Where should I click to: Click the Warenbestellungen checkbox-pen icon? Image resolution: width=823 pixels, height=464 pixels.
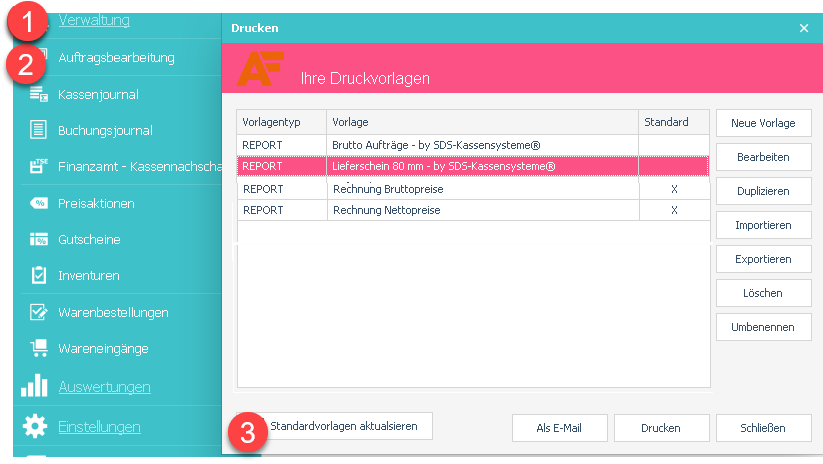click(x=39, y=312)
